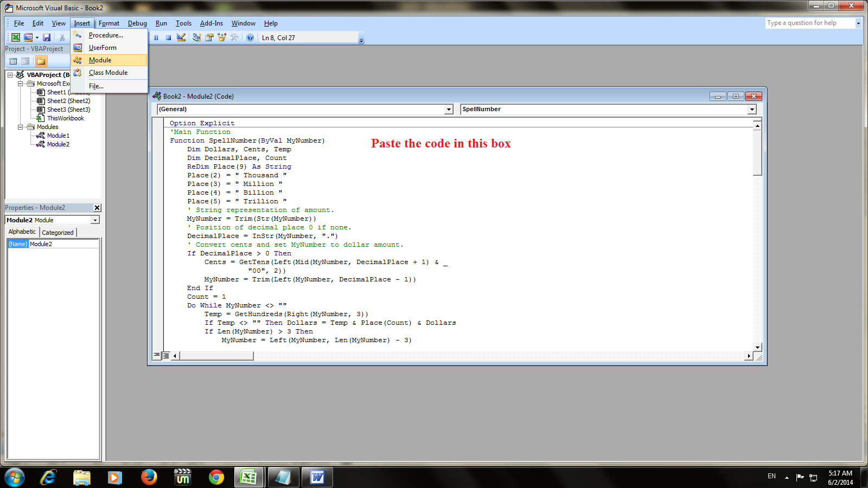Open Internet Explorer from the taskbar
The height and width of the screenshot is (488, 868).
[48, 477]
